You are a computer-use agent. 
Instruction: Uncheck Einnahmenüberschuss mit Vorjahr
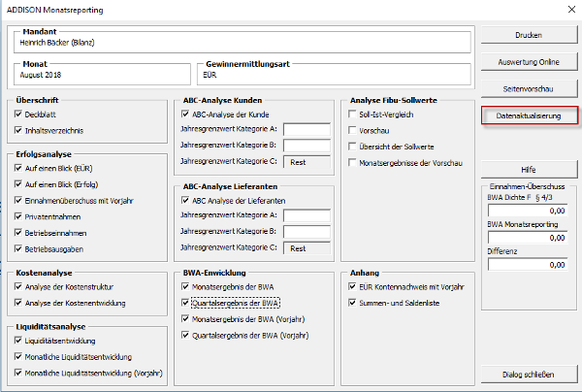point(18,201)
